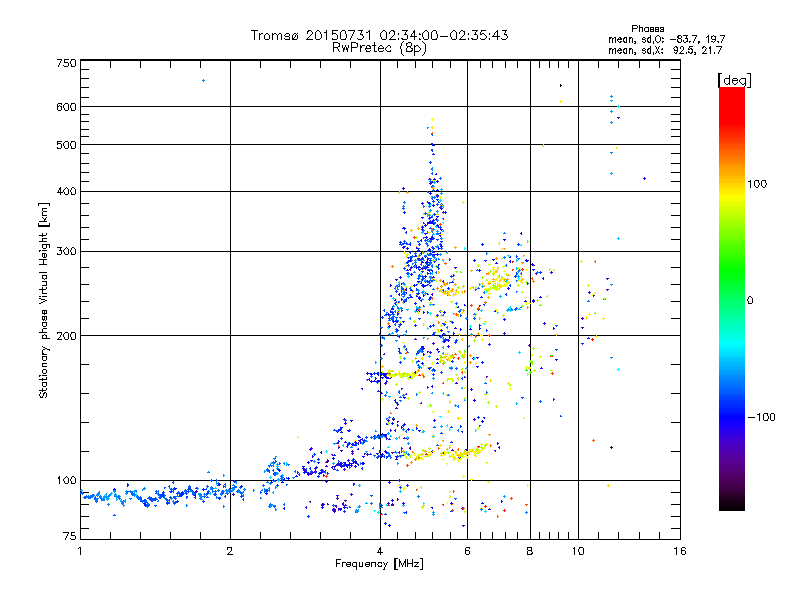Click the 'mean, sd,X: 92.5, 21.7' line
The image size is (800, 600).
pos(665,51)
